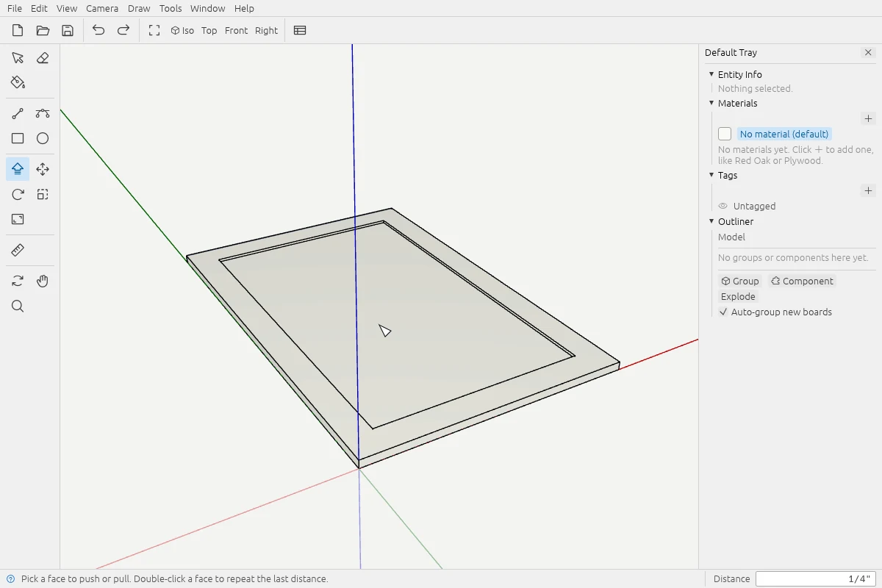Collapse the Entity Info section

[711, 74]
